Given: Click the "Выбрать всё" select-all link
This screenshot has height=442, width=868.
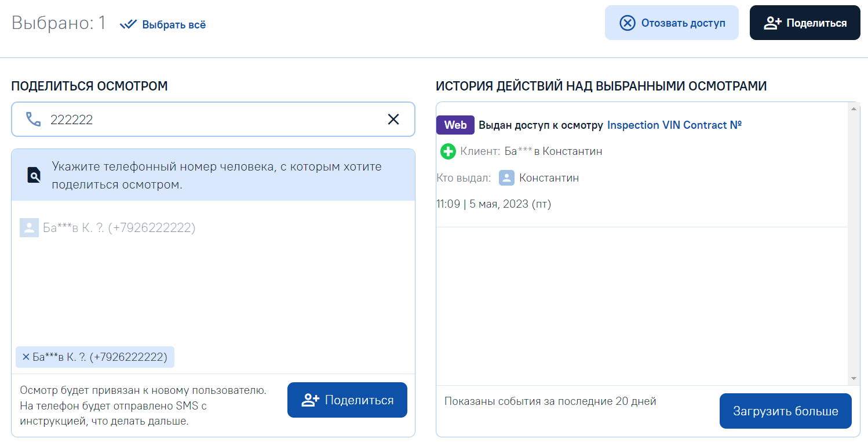Looking at the screenshot, I should point(163,24).
